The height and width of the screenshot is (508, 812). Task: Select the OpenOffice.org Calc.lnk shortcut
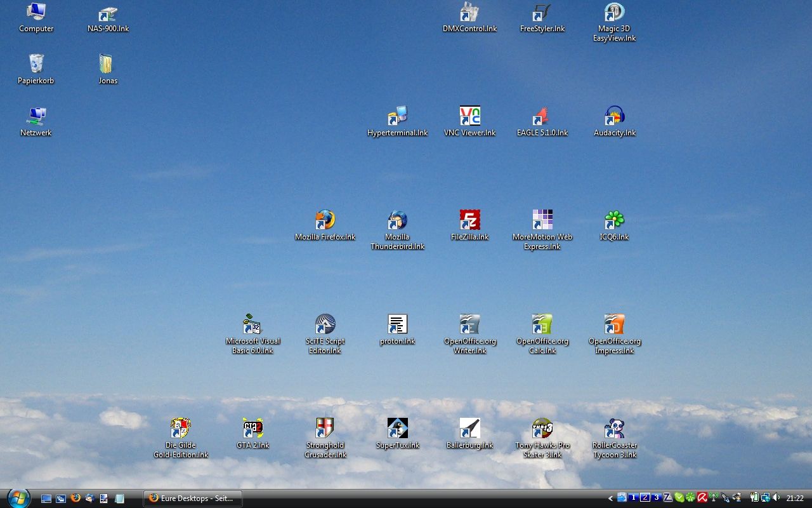[x=542, y=334]
